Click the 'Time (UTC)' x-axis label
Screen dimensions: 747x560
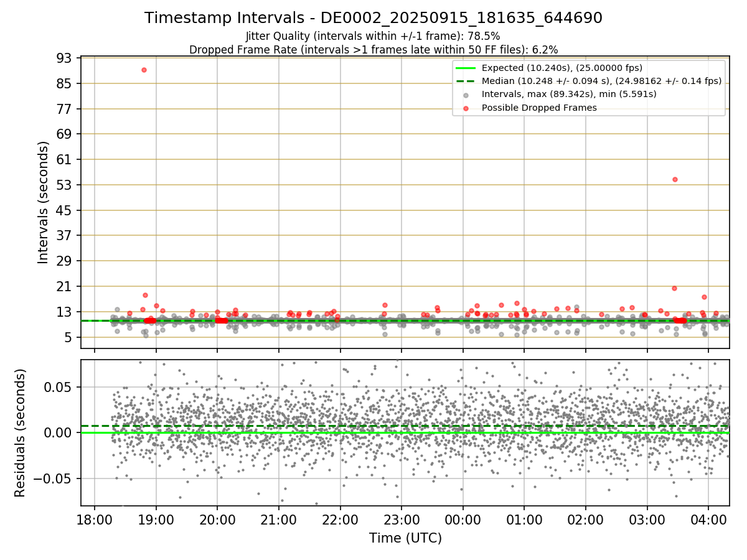tap(405, 538)
